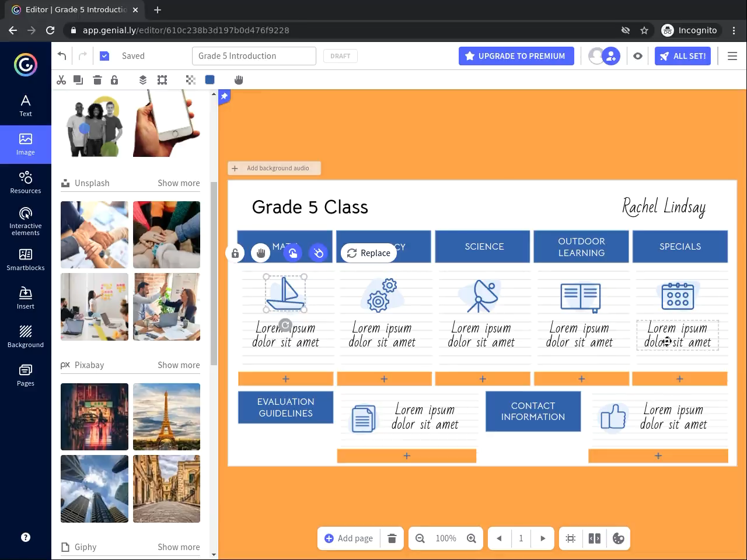Viewport: 747px width, 560px height.
Task: Click the plus bar under Contact Information text
Action: 658,456
